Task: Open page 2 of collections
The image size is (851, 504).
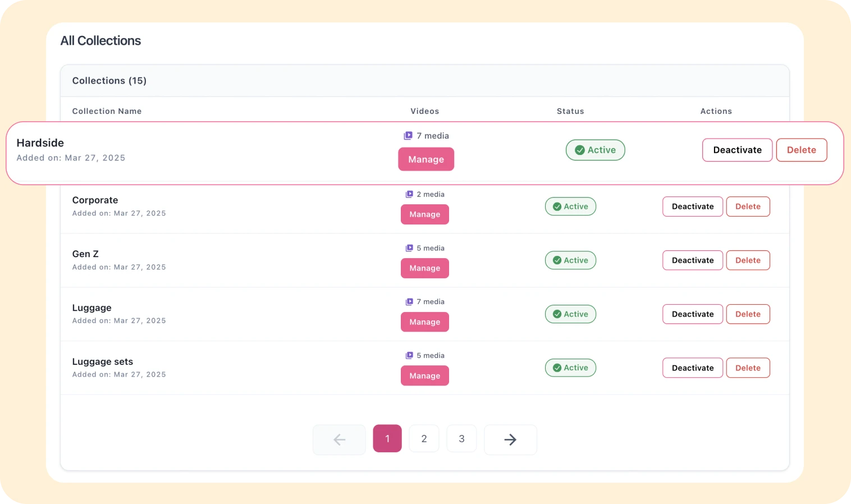Action: coord(424,439)
